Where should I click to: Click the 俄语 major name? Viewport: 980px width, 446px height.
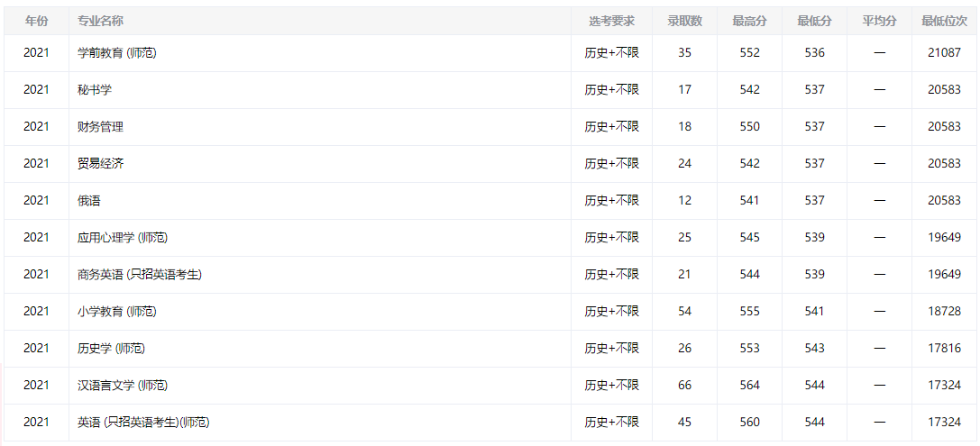(89, 201)
